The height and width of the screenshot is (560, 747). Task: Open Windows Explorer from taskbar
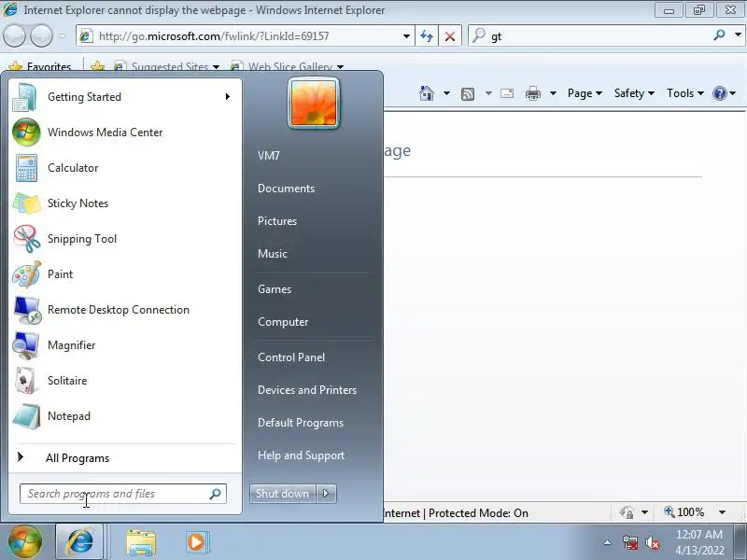141,542
